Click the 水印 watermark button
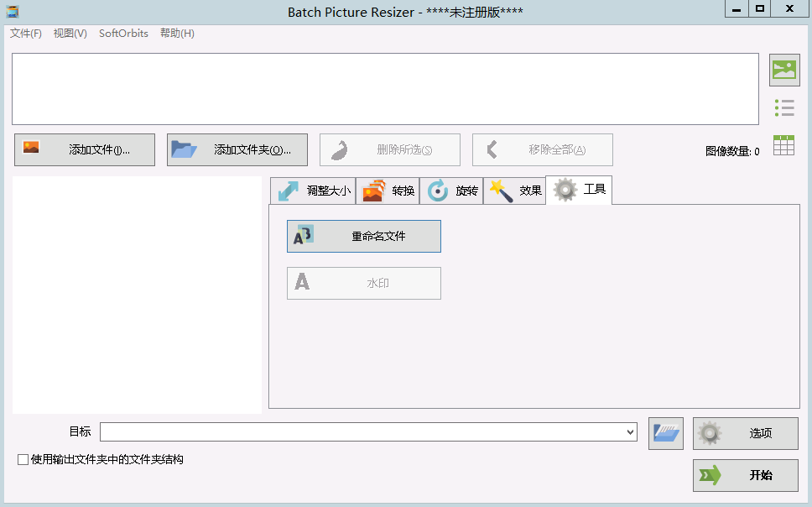This screenshot has height=507, width=812. [x=364, y=283]
